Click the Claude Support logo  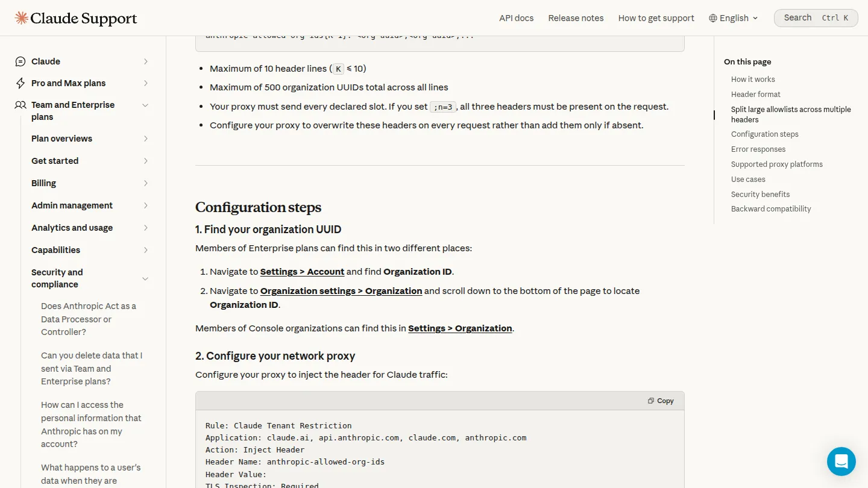tap(76, 18)
